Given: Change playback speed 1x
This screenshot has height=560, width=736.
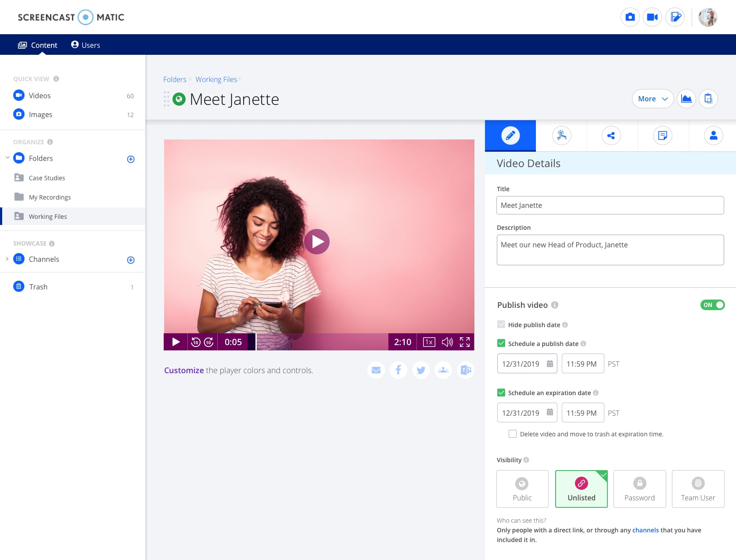Looking at the screenshot, I should point(429,342).
